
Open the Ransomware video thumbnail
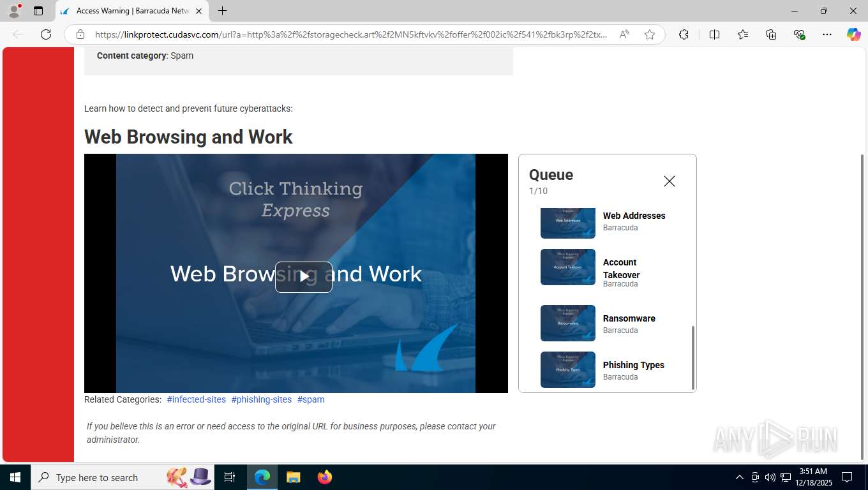click(568, 323)
